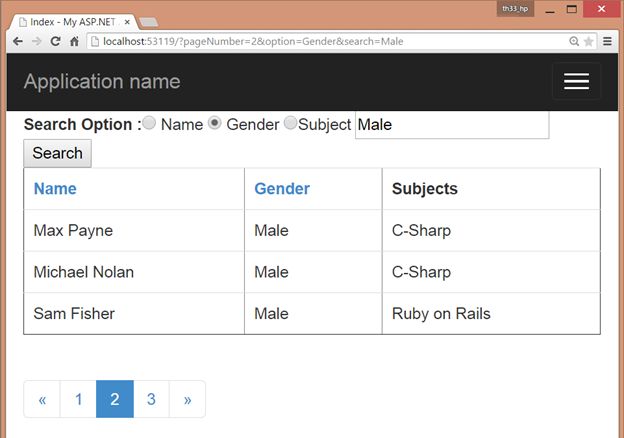The width and height of the screenshot is (624, 438).
Task: Reload the page with refresh icon
Action: (x=55, y=42)
